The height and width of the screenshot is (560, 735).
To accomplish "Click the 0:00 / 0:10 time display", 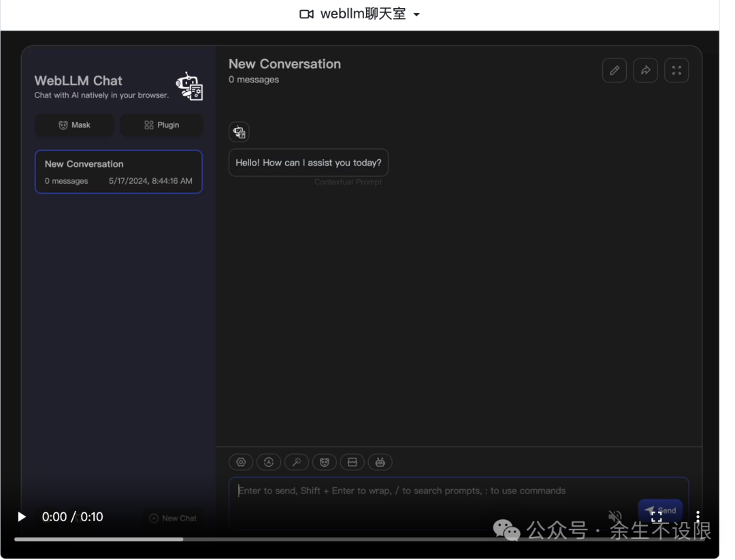I will click(73, 517).
